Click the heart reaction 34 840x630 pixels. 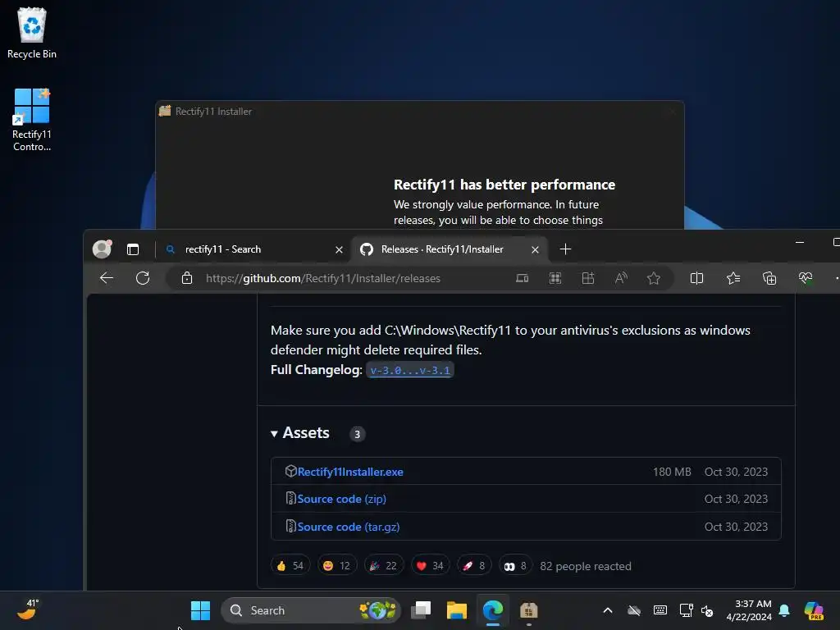tap(430, 566)
